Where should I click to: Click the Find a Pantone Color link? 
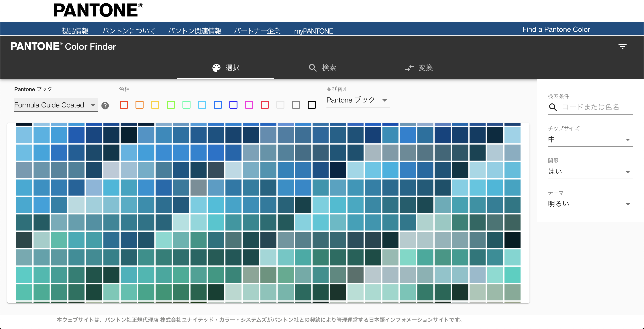click(556, 29)
